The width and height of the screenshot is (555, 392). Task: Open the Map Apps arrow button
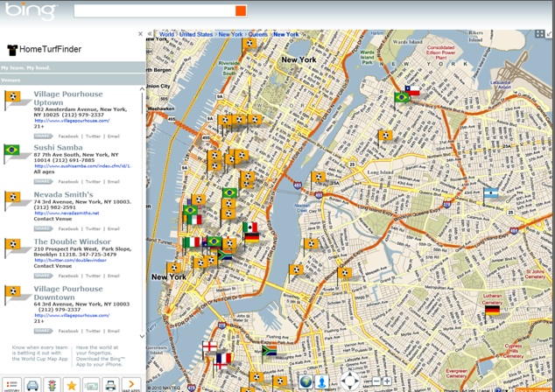[x=131, y=385]
